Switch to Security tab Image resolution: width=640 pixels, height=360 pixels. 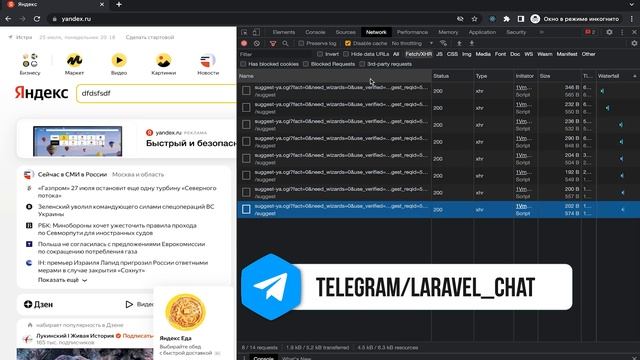click(516, 32)
